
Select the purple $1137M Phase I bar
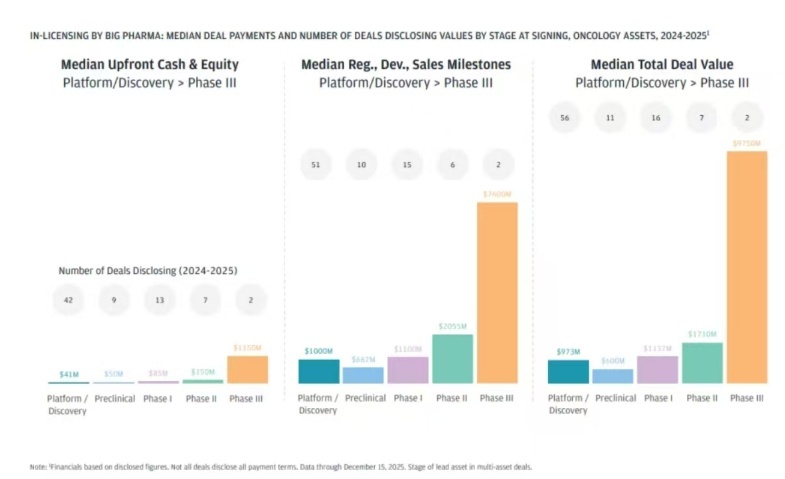click(x=657, y=370)
